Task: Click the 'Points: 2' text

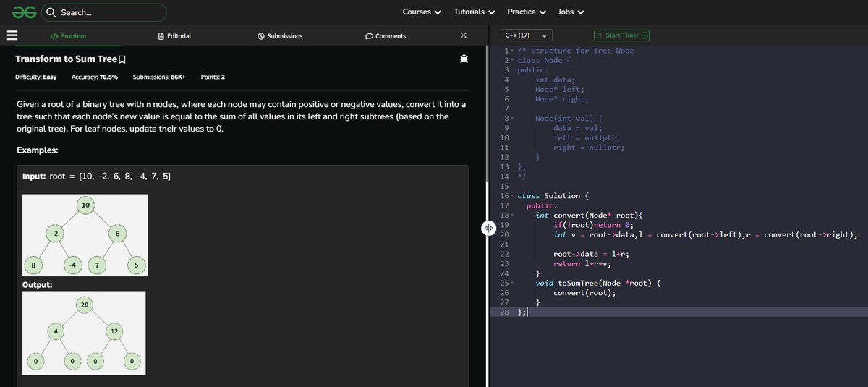Action: 213,77
